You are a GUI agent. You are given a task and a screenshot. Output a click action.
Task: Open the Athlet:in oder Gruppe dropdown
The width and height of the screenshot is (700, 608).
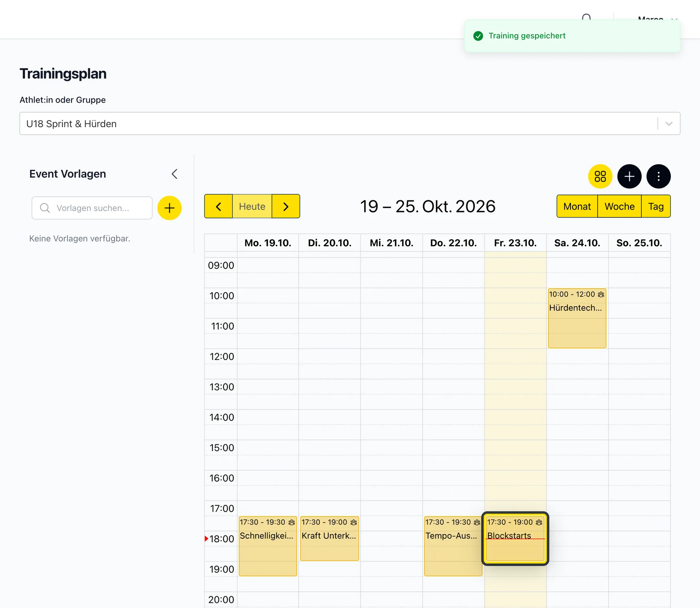[x=350, y=124]
